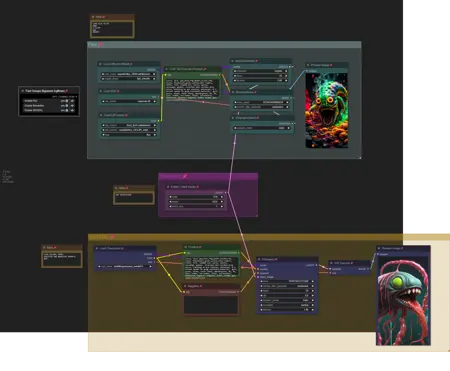Click next arrow on clip_name2 in DualCLIPLoader
Screen dimensions: 450x371
[x=155, y=130]
